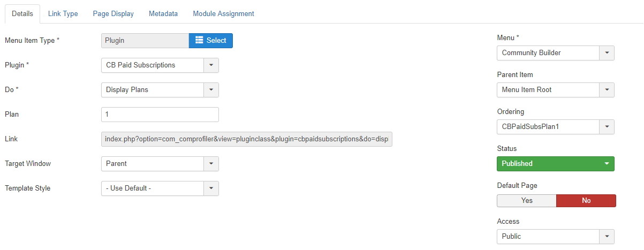Open the Target Window dropdown arrow
The image size is (644, 250).
(211, 164)
